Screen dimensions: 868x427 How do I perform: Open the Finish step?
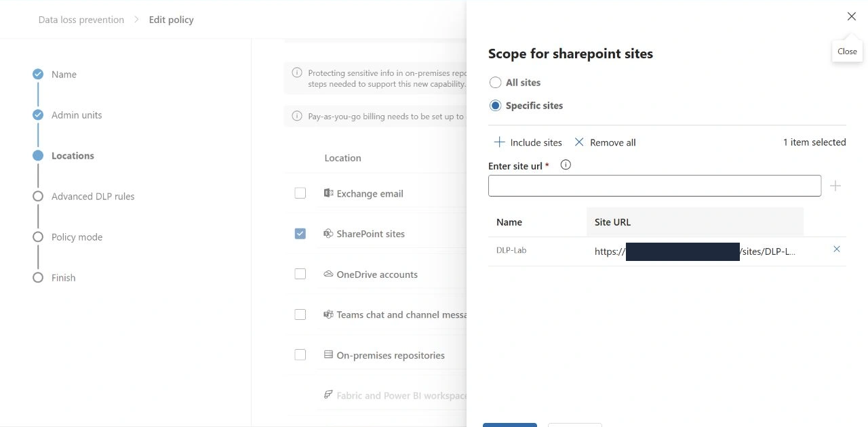[x=64, y=278]
